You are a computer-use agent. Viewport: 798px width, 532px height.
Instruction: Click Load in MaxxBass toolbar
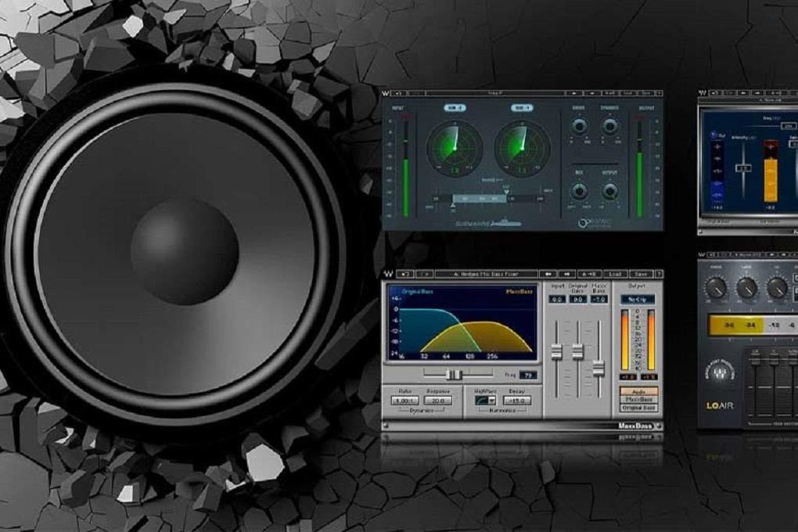point(615,274)
